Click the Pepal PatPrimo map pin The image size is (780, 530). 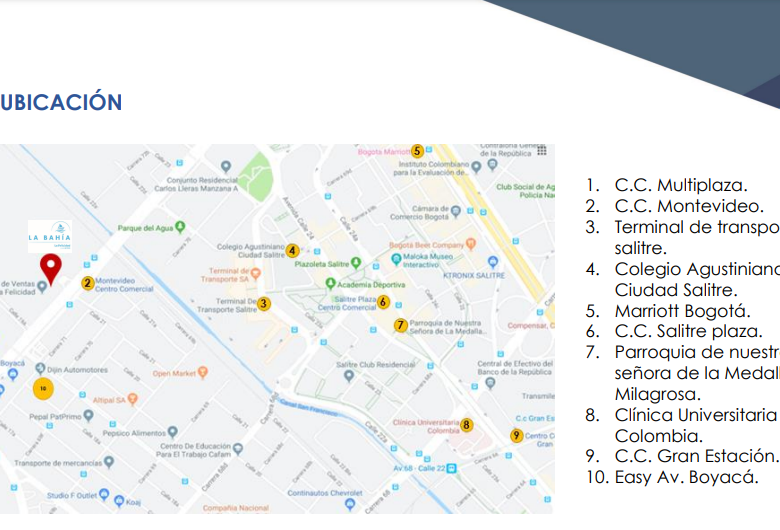(x=89, y=415)
